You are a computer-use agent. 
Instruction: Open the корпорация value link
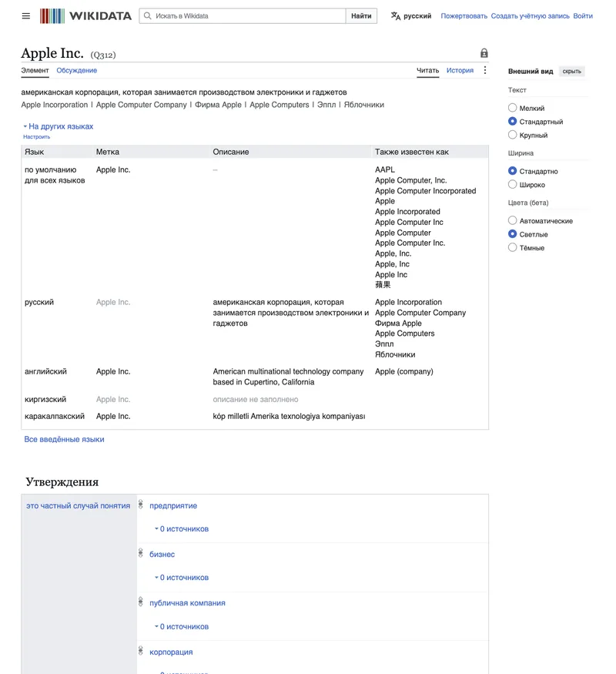(171, 652)
